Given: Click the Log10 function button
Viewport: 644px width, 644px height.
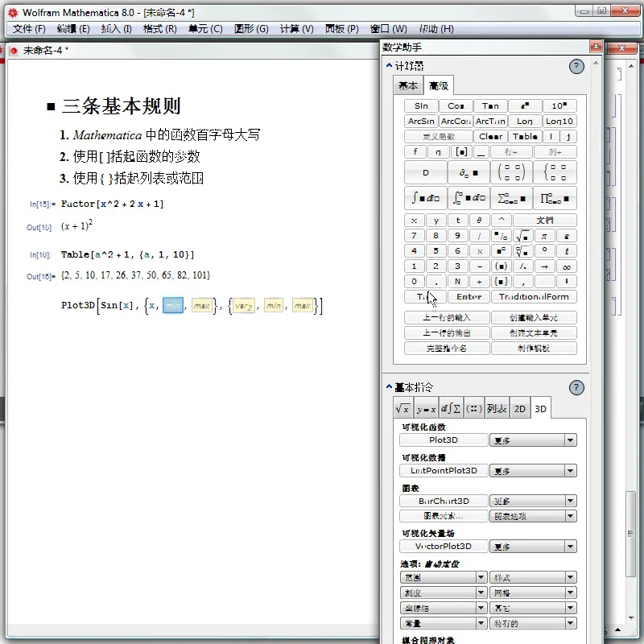Looking at the screenshot, I should click(559, 122).
